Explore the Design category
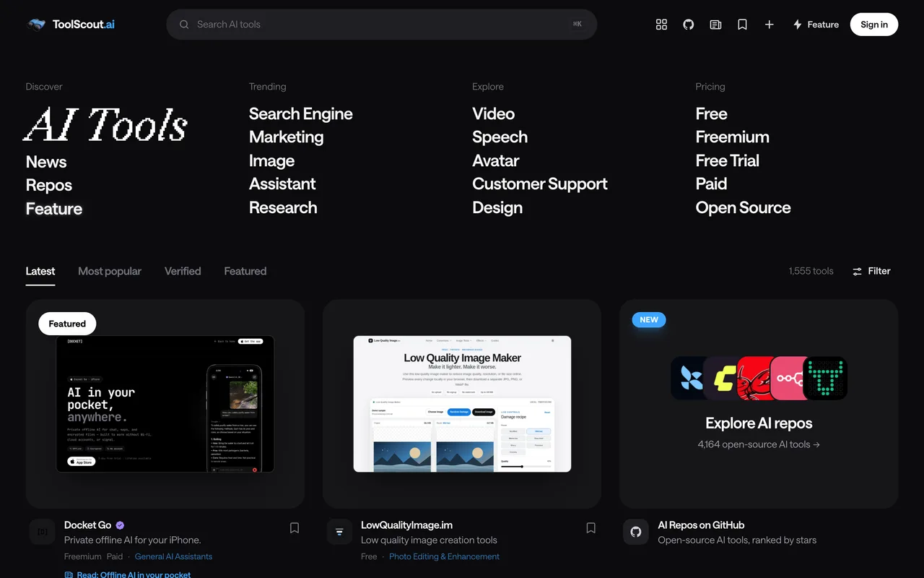Image resolution: width=924 pixels, height=578 pixels. (x=497, y=207)
